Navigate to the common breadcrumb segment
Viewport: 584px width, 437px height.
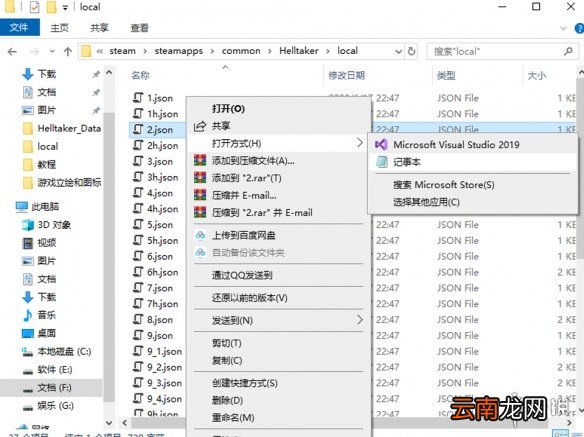(x=241, y=51)
